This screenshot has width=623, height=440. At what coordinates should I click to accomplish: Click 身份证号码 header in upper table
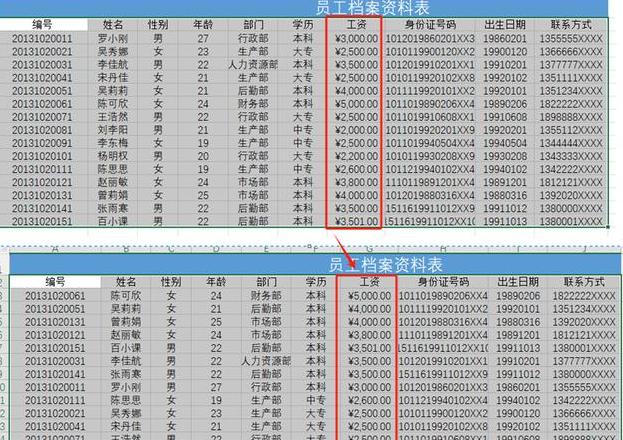click(430, 25)
